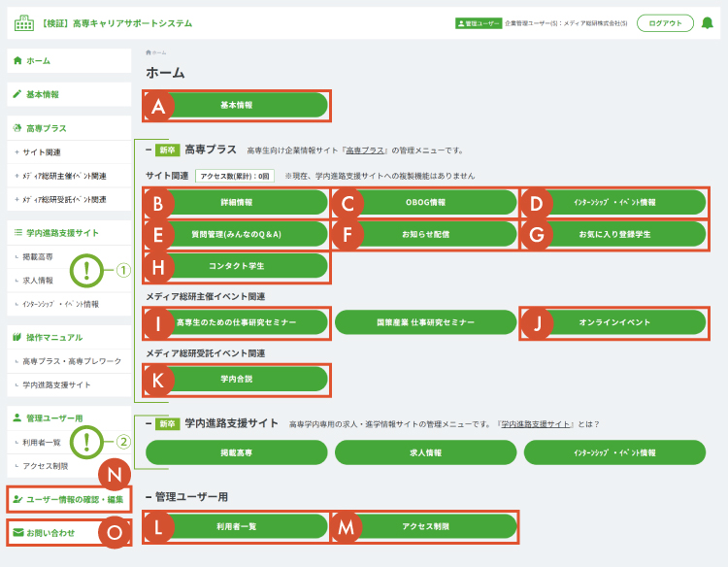Click the school building logo icon

24,23
